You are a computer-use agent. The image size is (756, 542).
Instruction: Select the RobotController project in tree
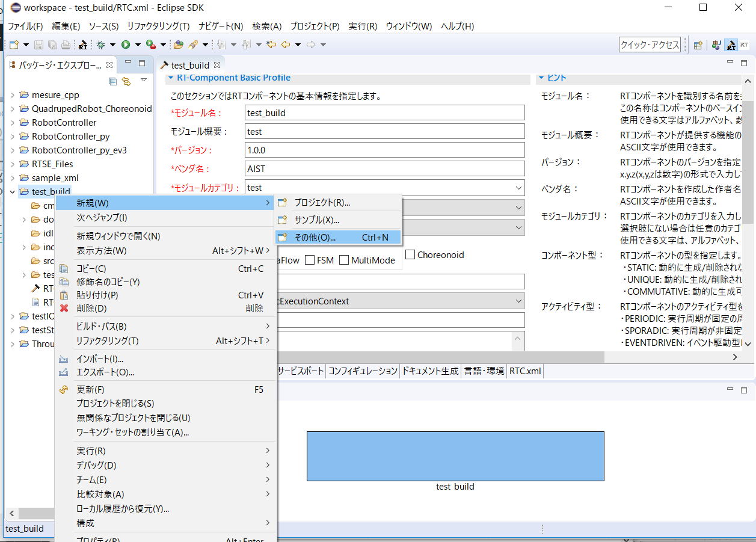pos(64,123)
